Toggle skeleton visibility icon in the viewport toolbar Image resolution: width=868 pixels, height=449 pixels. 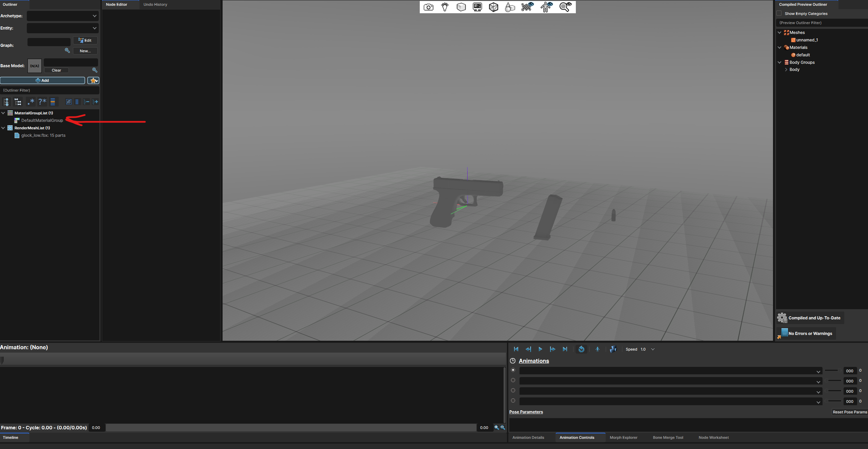545,7
